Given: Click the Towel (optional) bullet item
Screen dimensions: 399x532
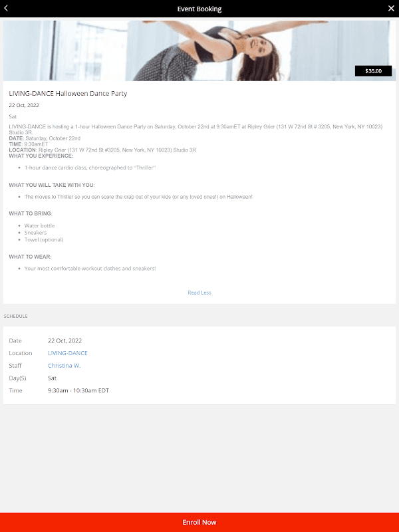Looking at the screenshot, I should [x=44, y=239].
